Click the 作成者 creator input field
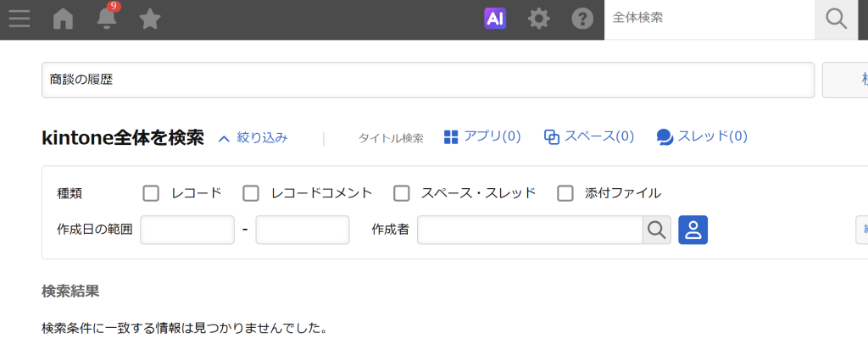Viewport: 868px width, 355px height. (x=530, y=230)
